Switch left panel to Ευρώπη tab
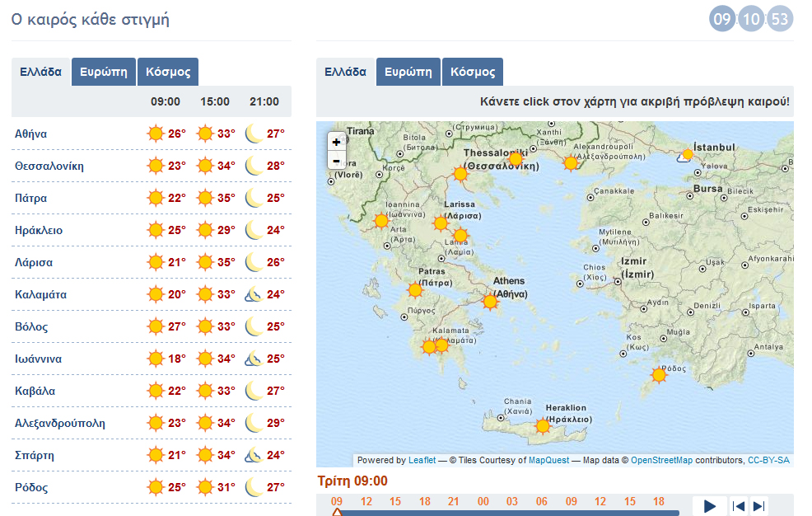 [x=104, y=72]
